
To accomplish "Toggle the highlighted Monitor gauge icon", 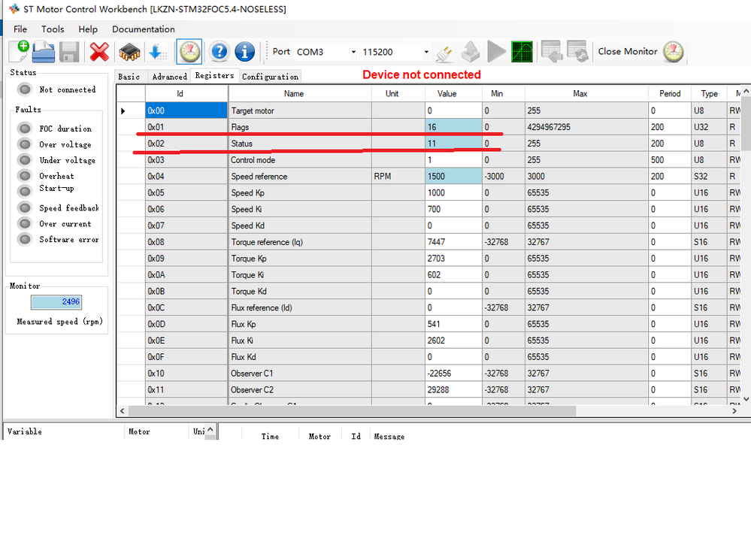I will click(189, 52).
